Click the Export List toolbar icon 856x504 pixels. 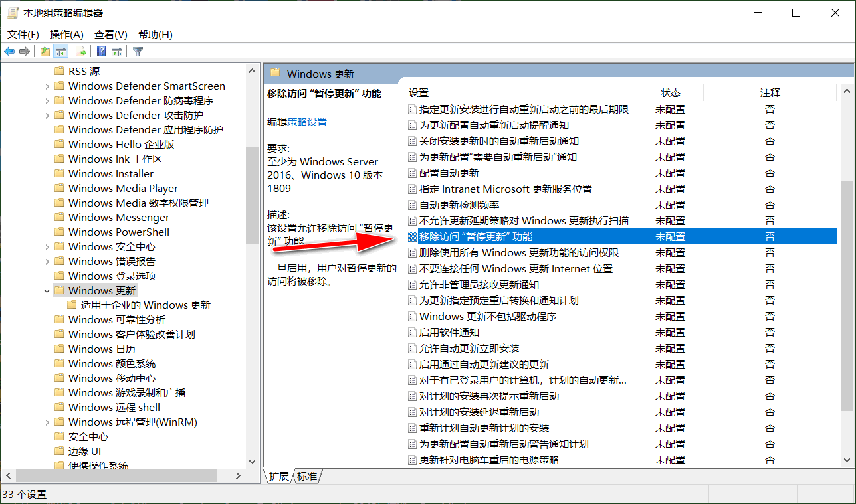(x=81, y=52)
